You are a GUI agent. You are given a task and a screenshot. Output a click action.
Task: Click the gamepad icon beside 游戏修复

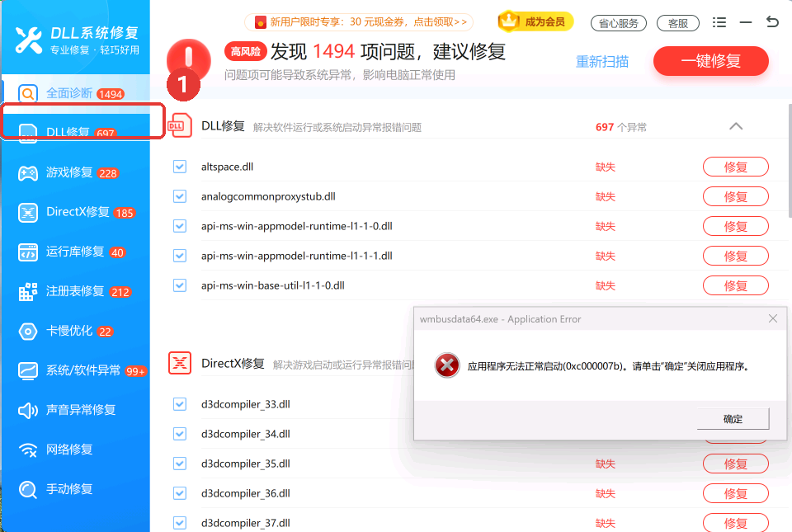(x=28, y=173)
